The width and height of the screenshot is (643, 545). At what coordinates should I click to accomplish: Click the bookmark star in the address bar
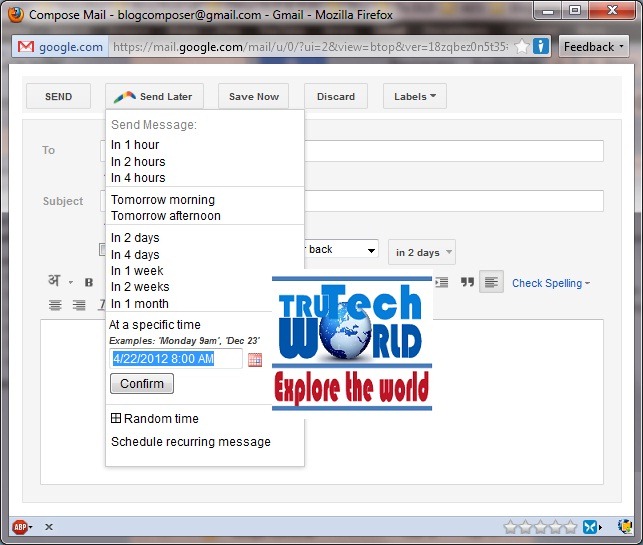pos(522,46)
